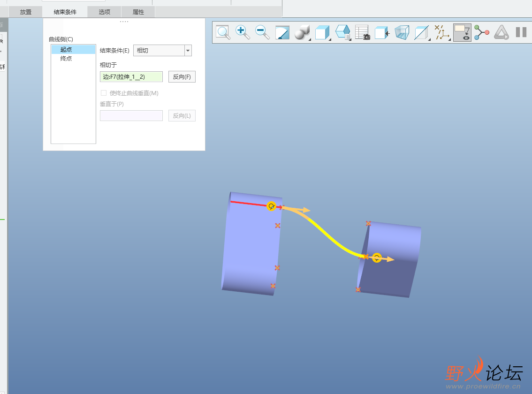The image size is (532, 394).
Task: Click the 反向(F) button
Action: [x=182, y=77]
